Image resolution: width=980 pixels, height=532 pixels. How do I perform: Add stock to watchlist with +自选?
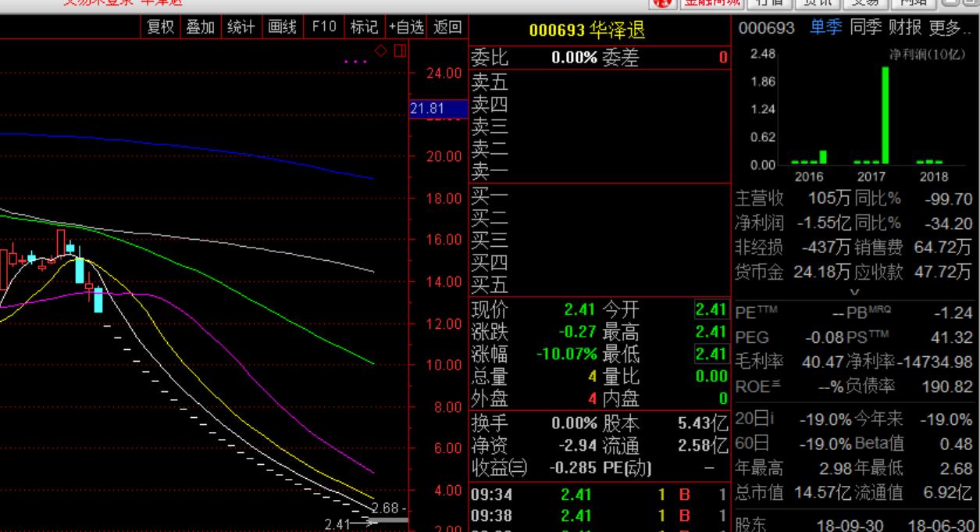406,27
